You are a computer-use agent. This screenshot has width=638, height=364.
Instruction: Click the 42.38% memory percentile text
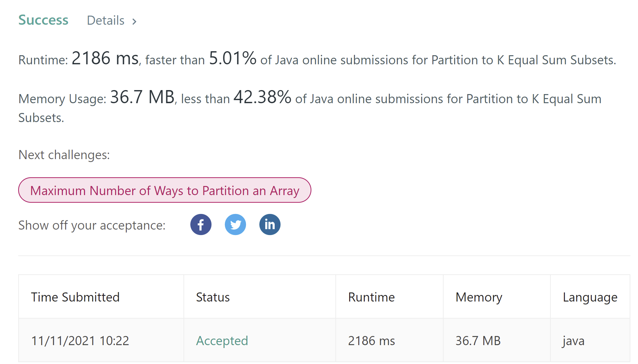(x=262, y=97)
